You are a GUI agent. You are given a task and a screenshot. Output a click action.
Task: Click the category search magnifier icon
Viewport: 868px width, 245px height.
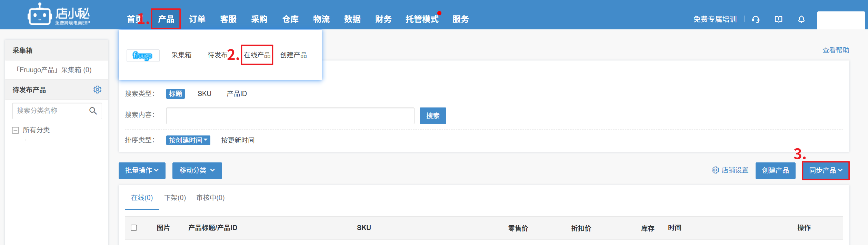coord(93,111)
